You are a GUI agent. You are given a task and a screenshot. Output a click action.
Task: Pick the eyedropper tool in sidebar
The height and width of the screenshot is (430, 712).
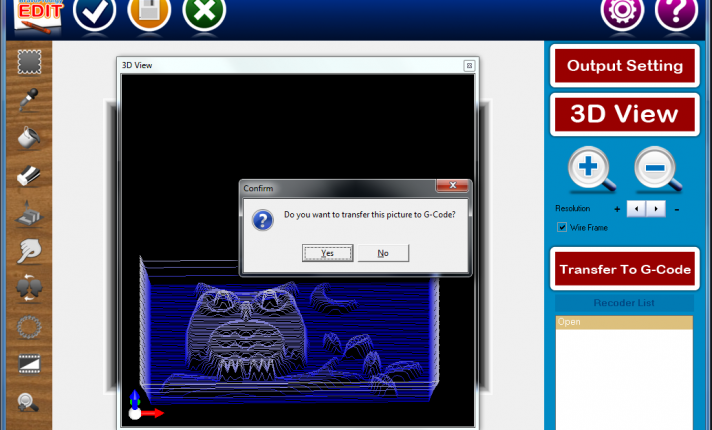pos(29,100)
